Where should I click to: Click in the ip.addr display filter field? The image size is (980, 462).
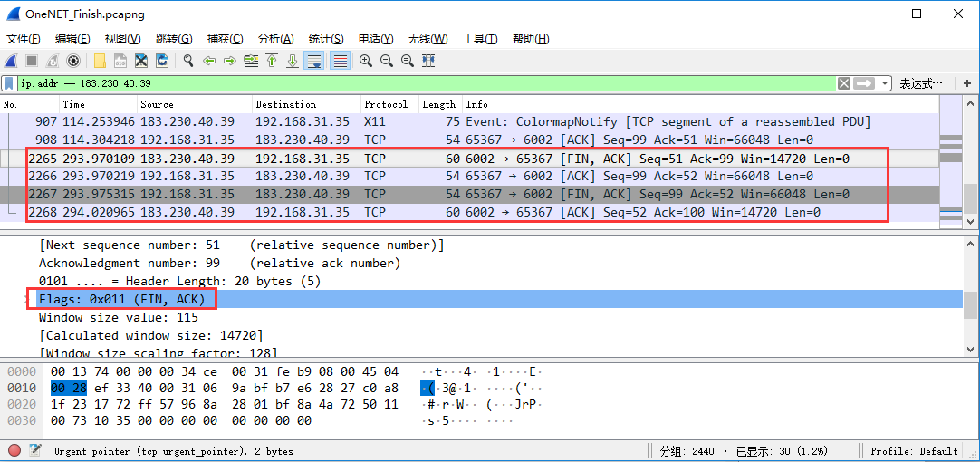point(427,83)
